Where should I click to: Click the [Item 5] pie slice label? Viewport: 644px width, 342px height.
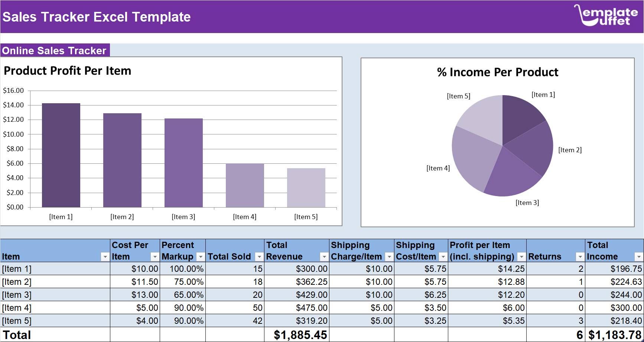point(459,96)
